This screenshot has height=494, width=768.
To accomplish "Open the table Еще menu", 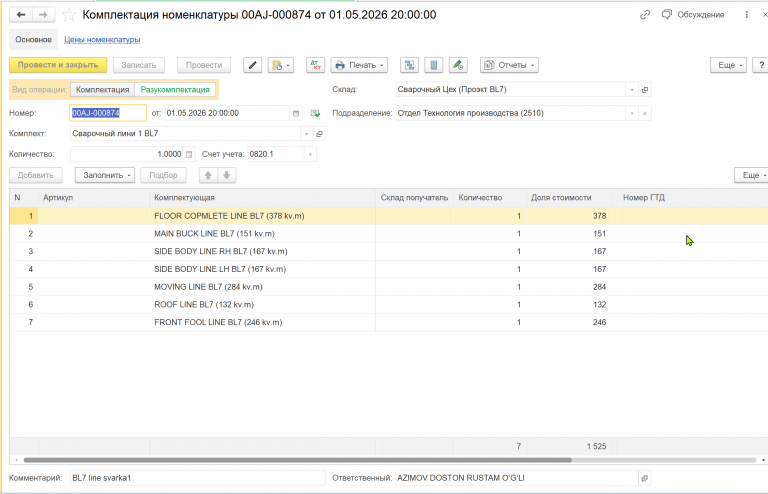I will 752,175.
